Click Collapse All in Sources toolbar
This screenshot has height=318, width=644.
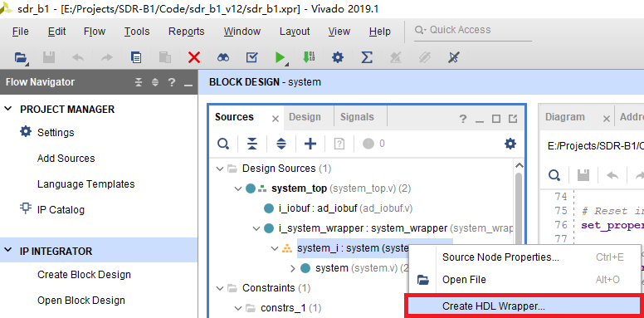tap(252, 144)
